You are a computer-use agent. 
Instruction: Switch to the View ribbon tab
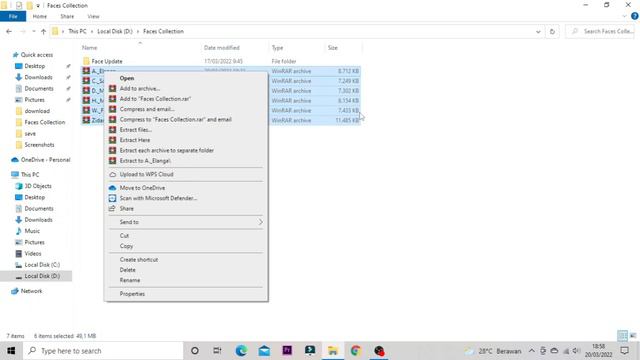point(93,16)
